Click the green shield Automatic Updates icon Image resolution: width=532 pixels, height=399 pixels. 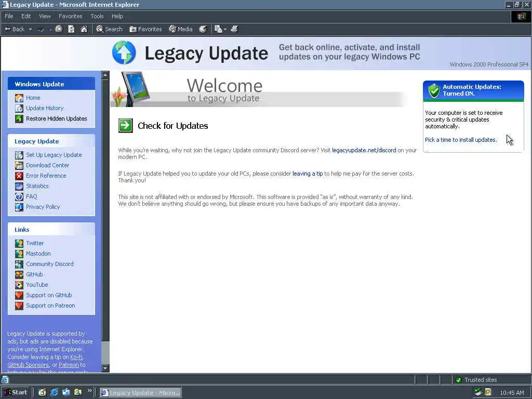(434, 90)
